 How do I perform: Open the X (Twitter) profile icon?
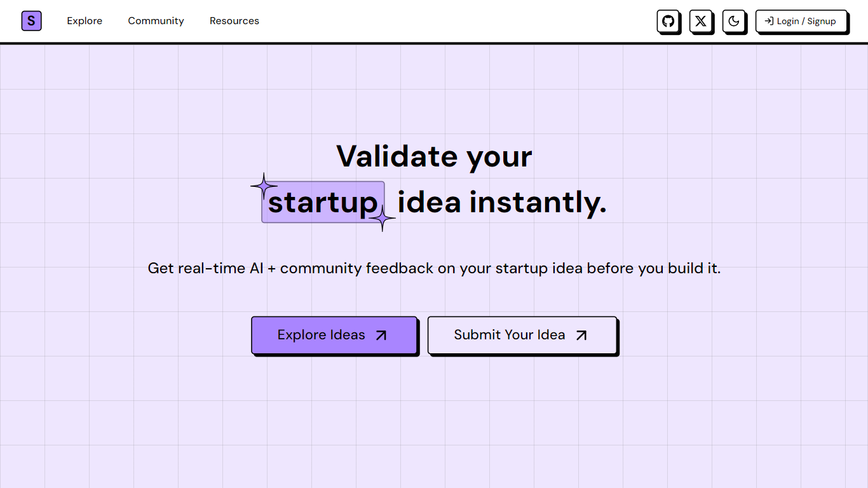point(700,21)
